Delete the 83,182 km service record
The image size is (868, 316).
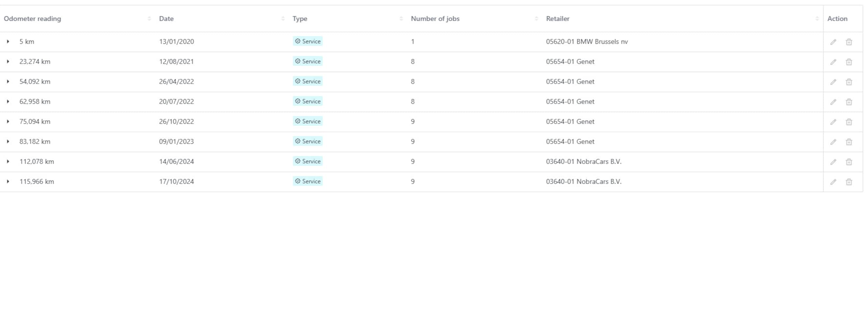pos(849,142)
